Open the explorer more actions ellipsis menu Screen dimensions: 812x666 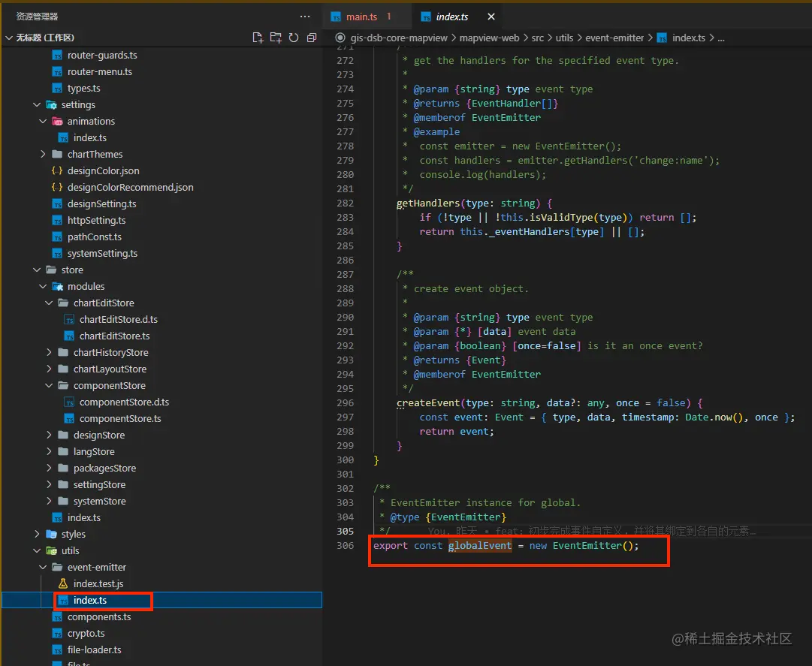tap(305, 17)
